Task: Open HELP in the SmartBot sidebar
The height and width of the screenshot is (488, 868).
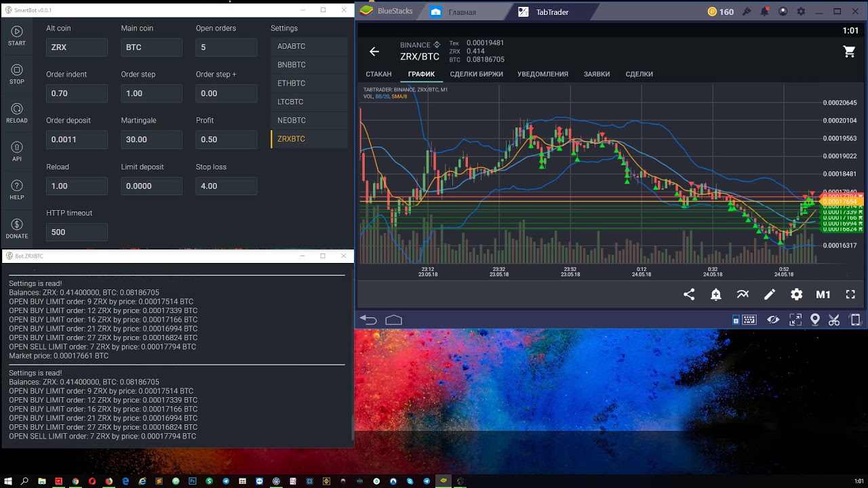Action: [17, 190]
